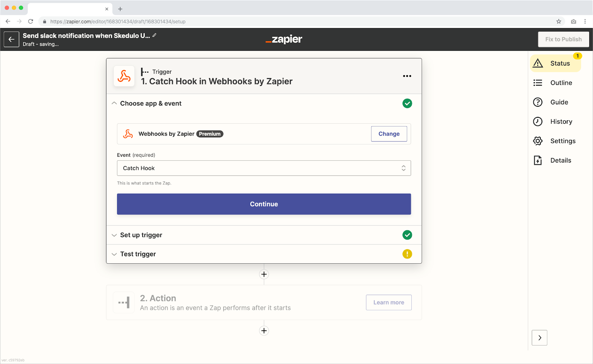Open the History panel
593x364 pixels.
tap(556, 121)
